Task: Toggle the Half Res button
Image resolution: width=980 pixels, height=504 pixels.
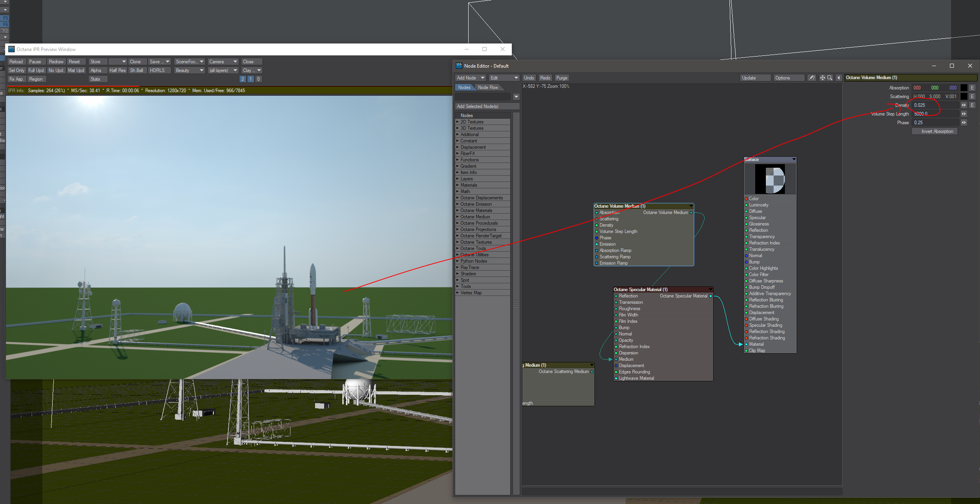Action: click(117, 70)
